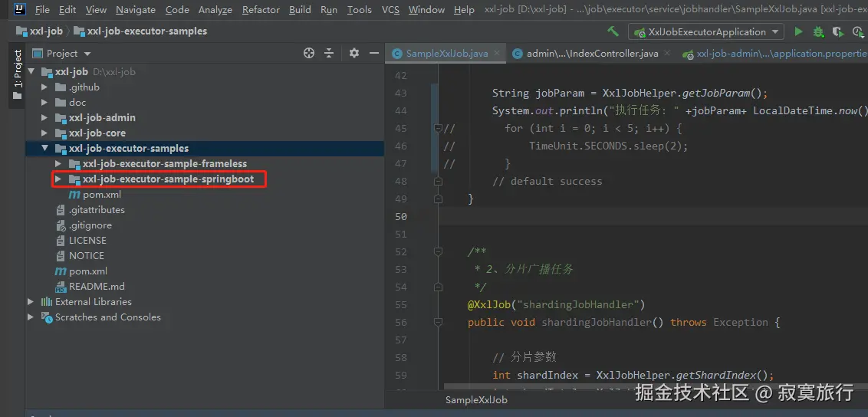Open Project panel settings gear
This screenshot has height=417, width=868.
coord(354,53)
